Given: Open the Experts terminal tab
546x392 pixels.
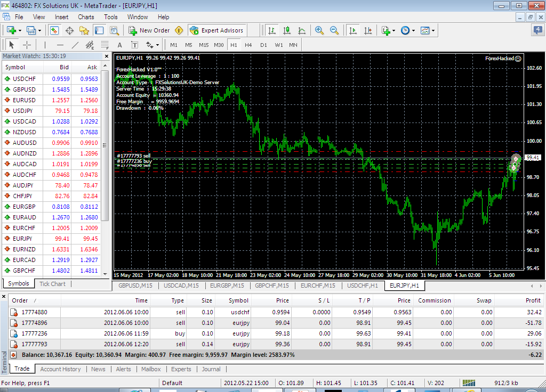Looking at the screenshot, I should 181,369.
